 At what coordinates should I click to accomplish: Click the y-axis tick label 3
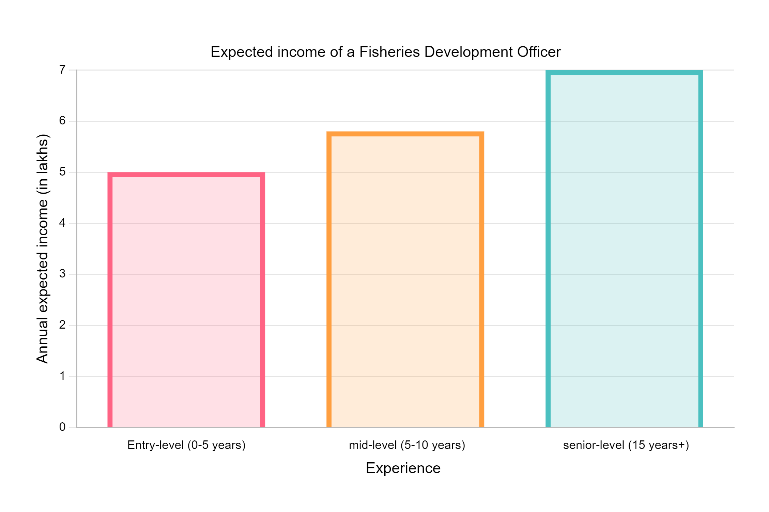62,275
